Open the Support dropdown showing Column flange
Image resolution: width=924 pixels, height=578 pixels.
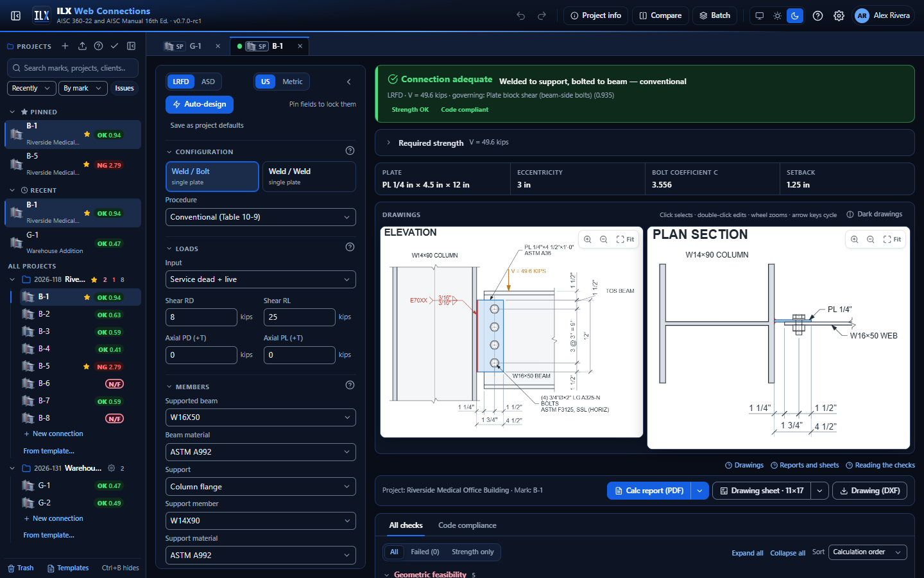[261, 487]
